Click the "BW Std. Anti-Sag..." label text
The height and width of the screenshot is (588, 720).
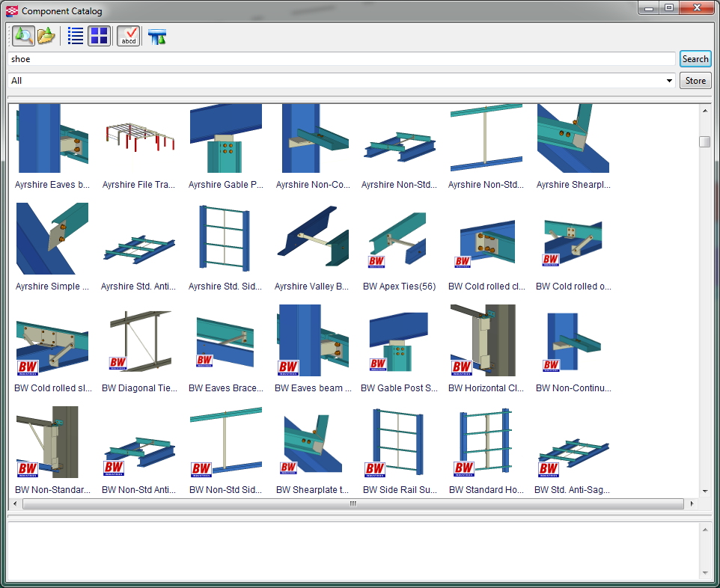[x=572, y=490]
